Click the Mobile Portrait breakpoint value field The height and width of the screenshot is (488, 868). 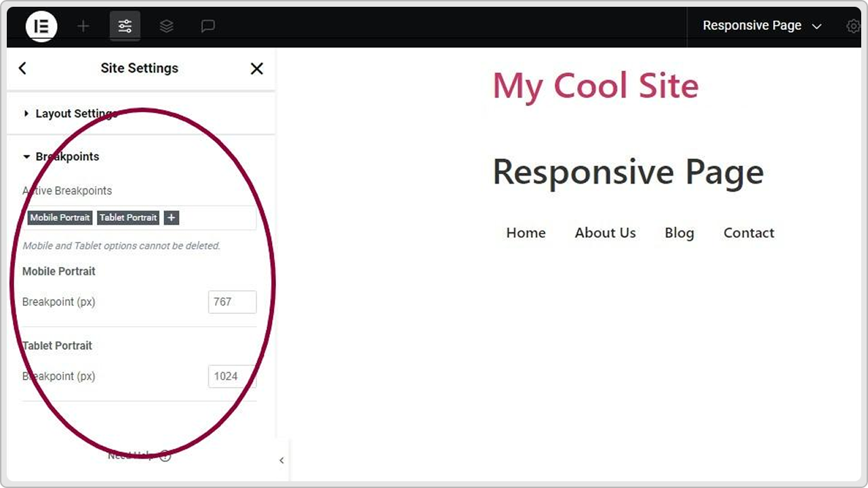[x=232, y=302]
